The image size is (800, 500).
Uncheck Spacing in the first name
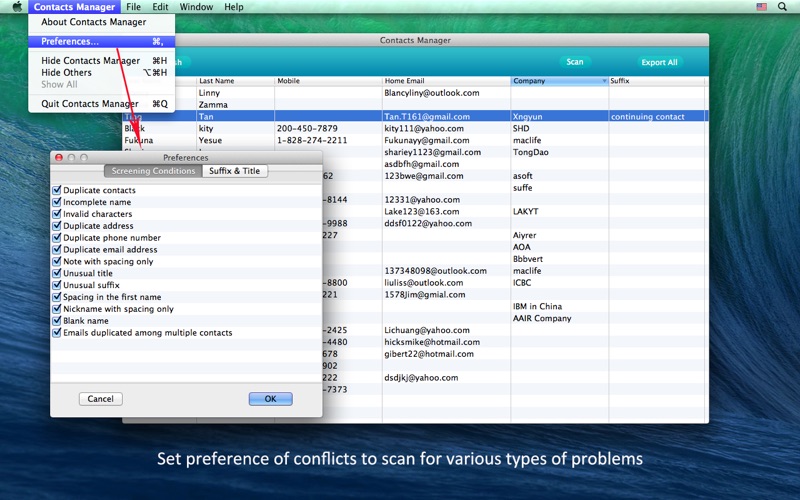coord(57,296)
